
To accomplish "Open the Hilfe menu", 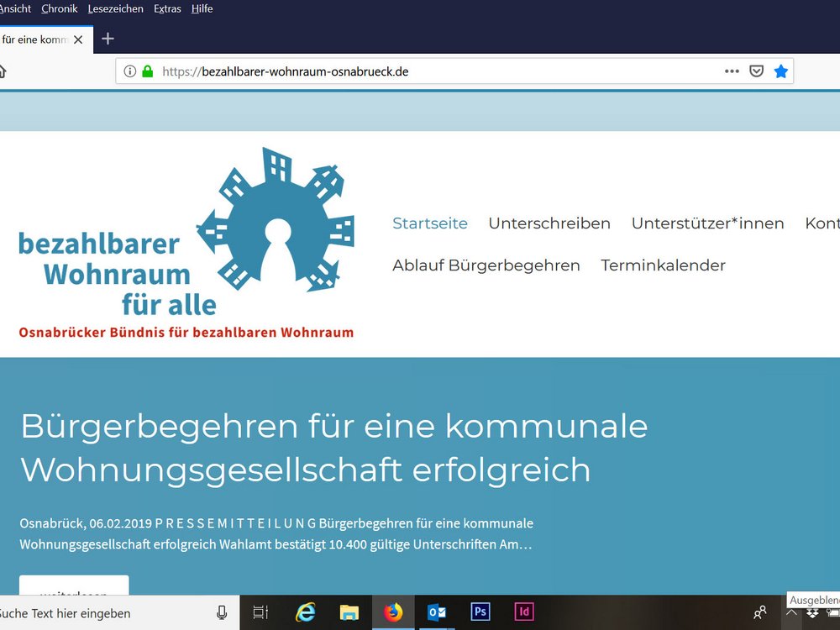I will pyautogui.click(x=202, y=8).
